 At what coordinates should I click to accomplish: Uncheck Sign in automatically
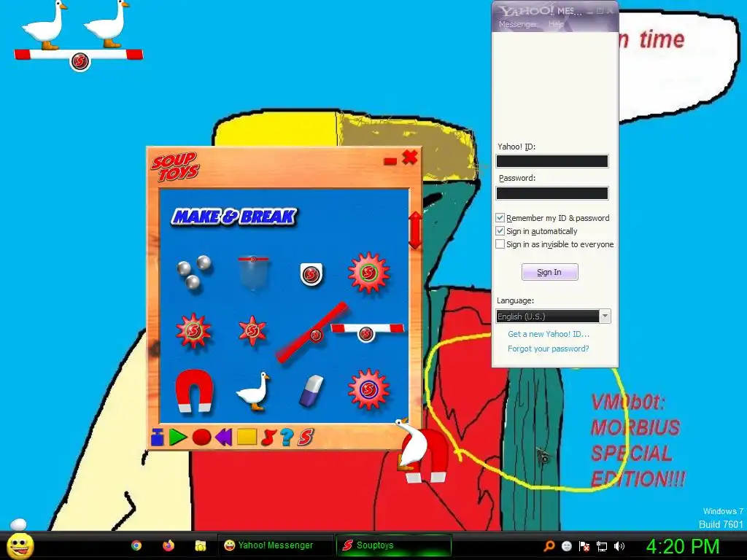(500, 231)
